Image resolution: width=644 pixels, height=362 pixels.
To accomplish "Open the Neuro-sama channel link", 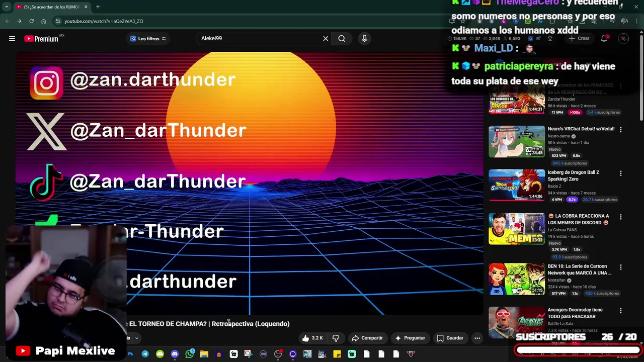I will 558,136.
